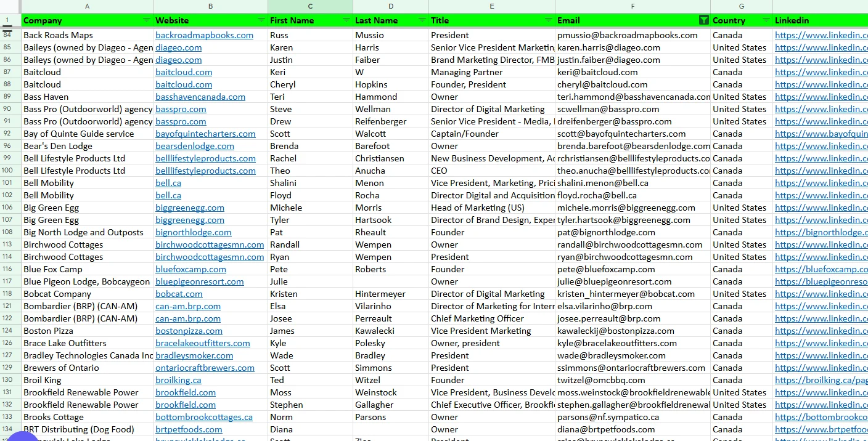Open bell.ca link in Shalini's row
868x441 pixels.
point(168,183)
